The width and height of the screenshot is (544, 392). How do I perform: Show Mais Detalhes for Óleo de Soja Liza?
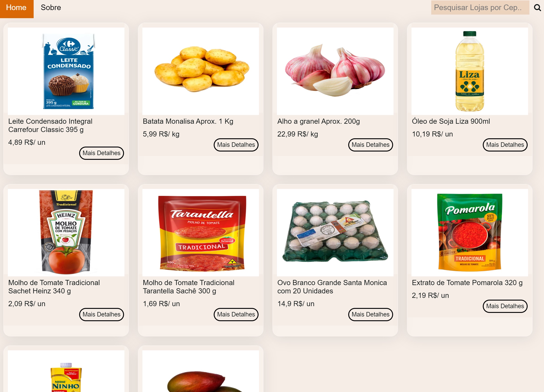[x=505, y=145]
